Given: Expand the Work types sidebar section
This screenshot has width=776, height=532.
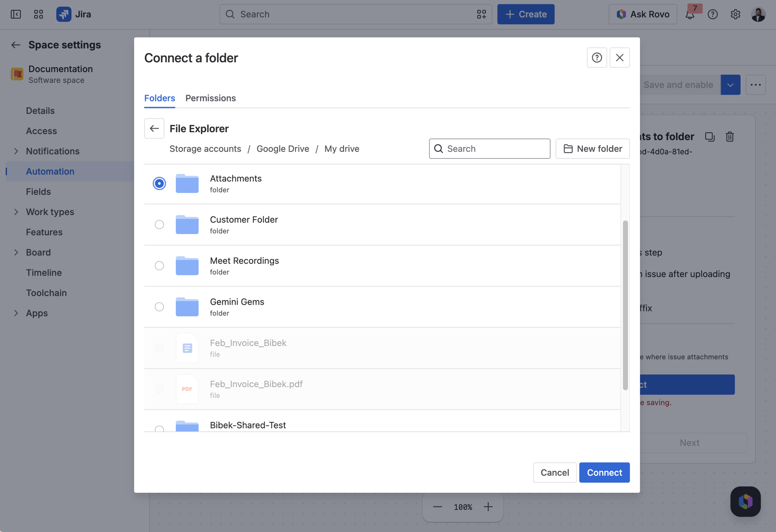Looking at the screenshot, I should point(16,211).
